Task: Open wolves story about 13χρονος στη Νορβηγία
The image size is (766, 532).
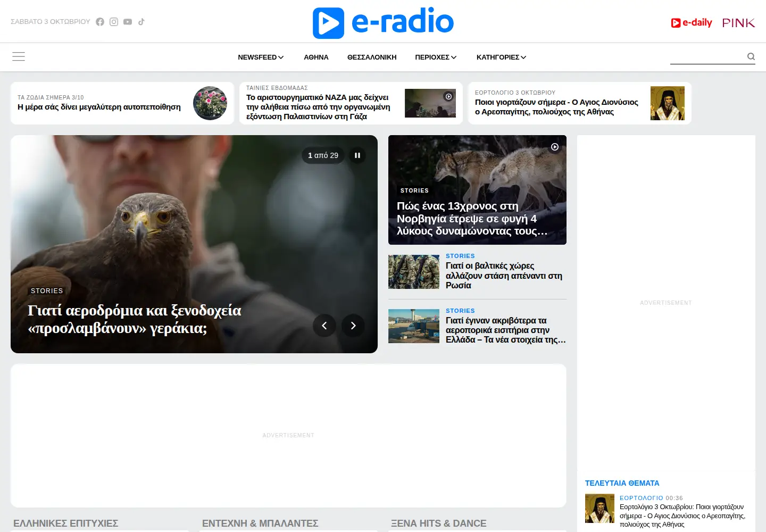Action: [472, 219]
